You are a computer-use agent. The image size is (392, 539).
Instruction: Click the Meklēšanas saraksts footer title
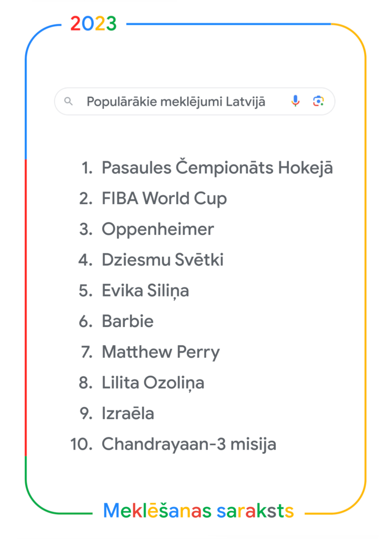coord(198,511)
